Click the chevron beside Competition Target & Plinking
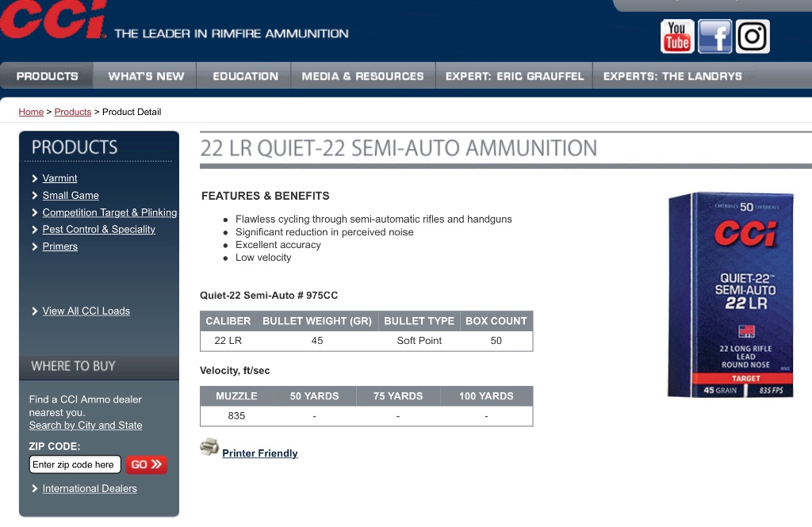812x527 pixels. click(x=35, y=212)
